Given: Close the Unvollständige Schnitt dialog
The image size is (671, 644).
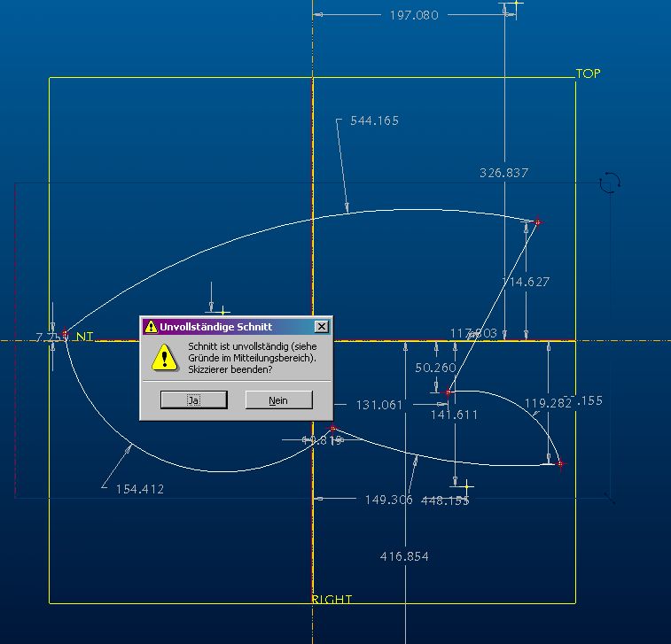Looking at the screenshot, I should (x=322, y=327).
